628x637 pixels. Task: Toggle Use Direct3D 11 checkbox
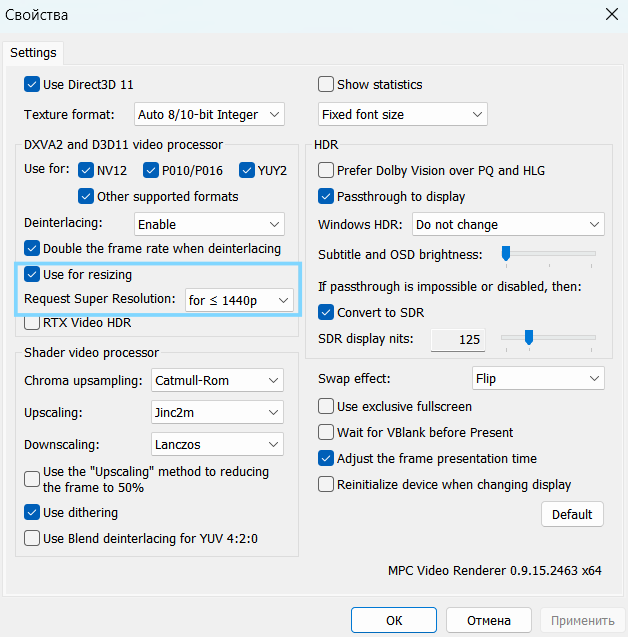coord(32,85)
